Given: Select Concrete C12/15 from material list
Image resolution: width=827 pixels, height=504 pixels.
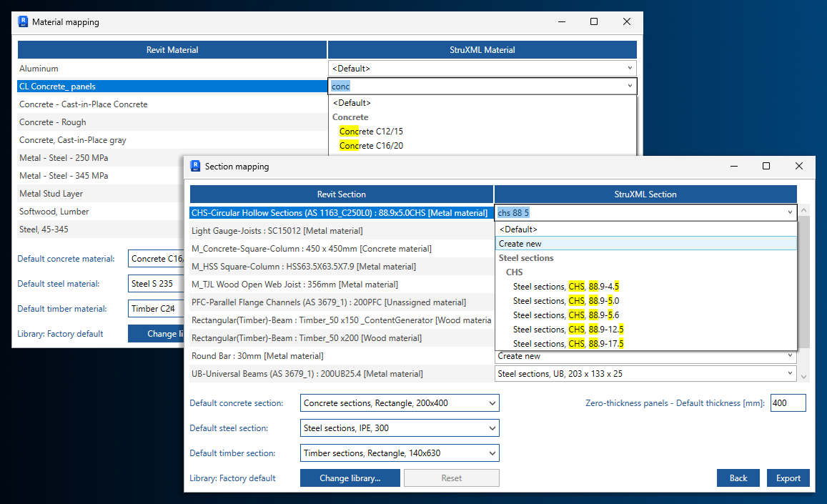Looking at the screenshot, I should pyautogui.click(x=371, y=132).
